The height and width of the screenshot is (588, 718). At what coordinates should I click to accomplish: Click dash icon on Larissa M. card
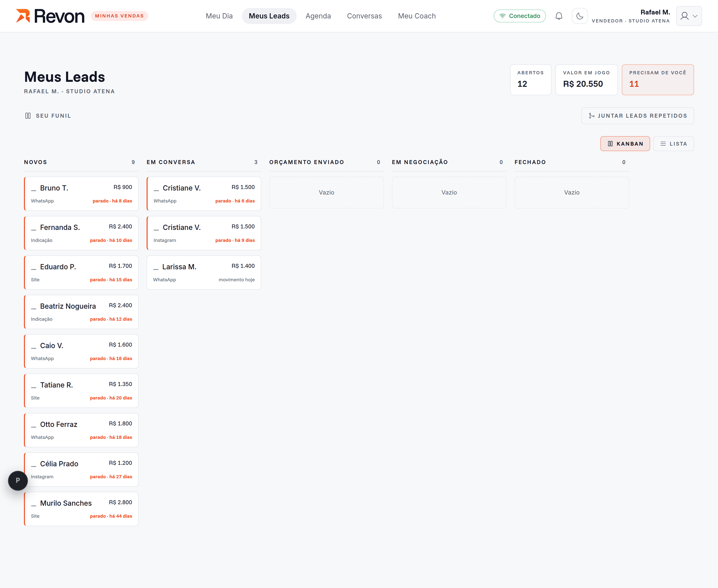[156, 267]
